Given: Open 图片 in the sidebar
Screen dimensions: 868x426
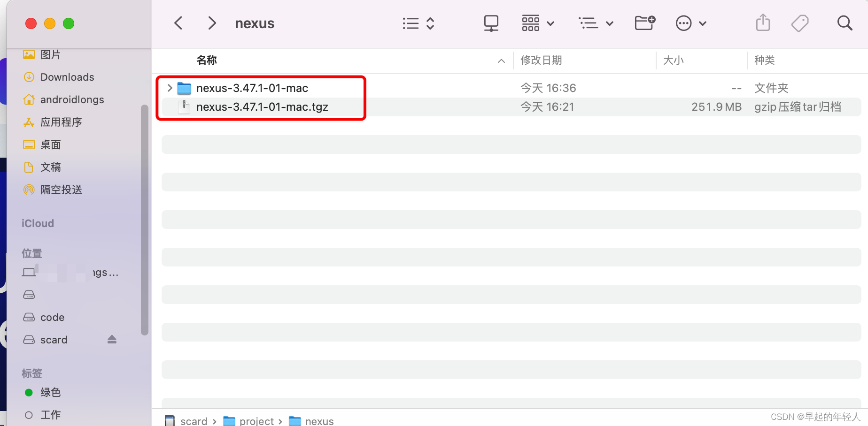Looking at the screenshot, I should point(50,54).
